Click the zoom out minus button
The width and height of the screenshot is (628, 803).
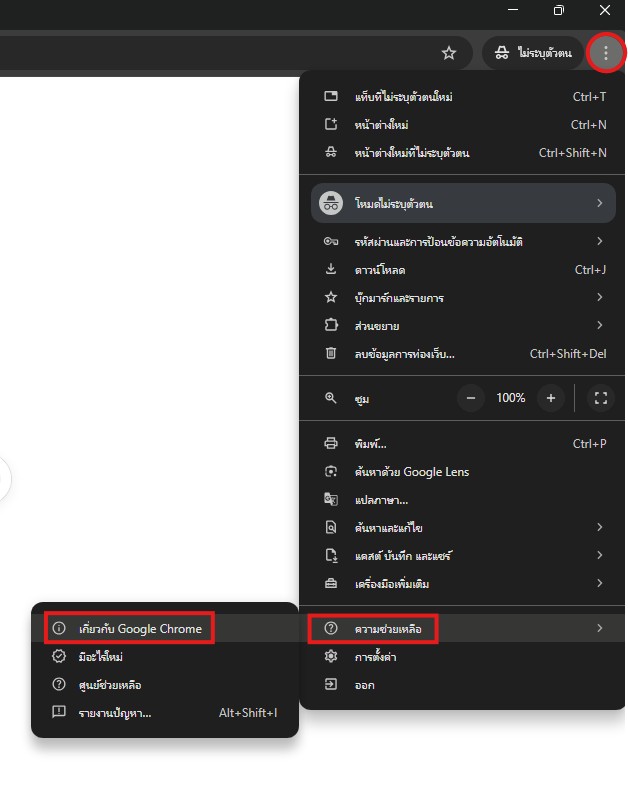pyautogui.click(x=471, y=398)
